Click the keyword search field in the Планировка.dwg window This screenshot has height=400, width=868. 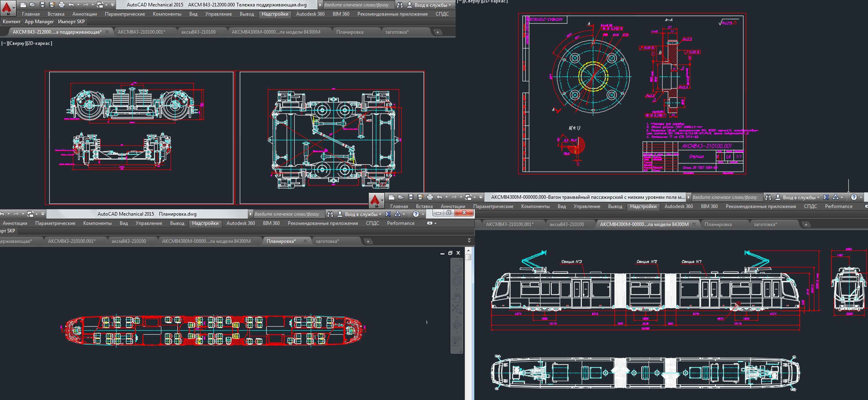pos(287,214)
